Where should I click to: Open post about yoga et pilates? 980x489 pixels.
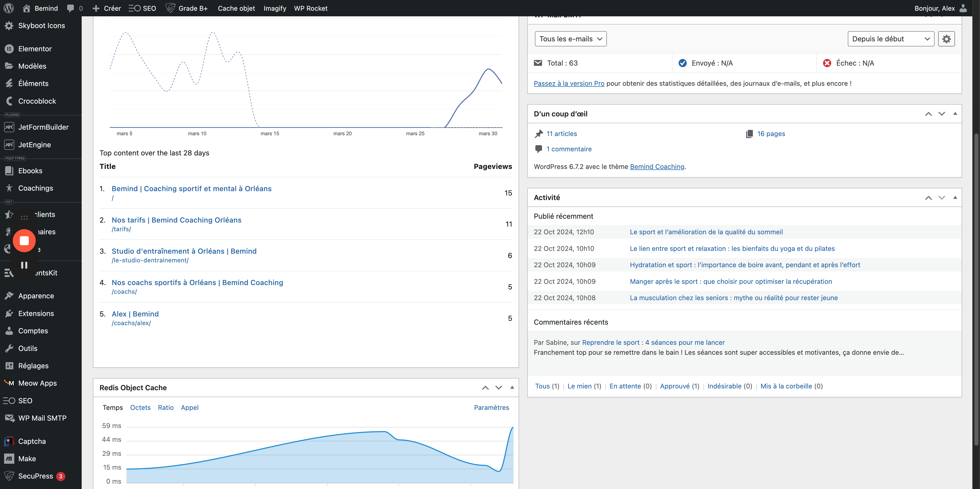pyautogui.click(x=732, y=249)
